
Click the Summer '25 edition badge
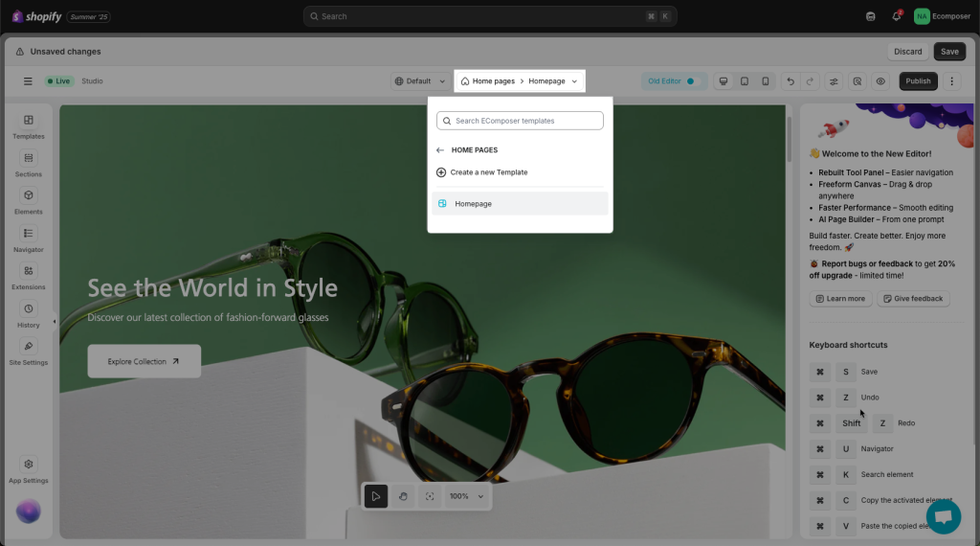click(89, 17)
